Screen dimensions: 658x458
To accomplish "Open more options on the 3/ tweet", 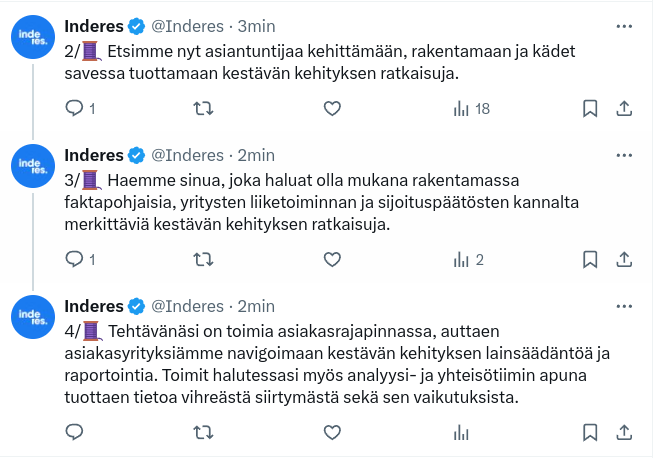I will 624,155.
